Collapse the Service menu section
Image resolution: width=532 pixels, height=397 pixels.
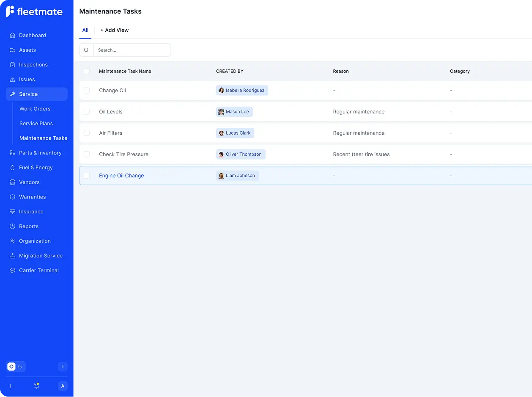tap(36, 94)
